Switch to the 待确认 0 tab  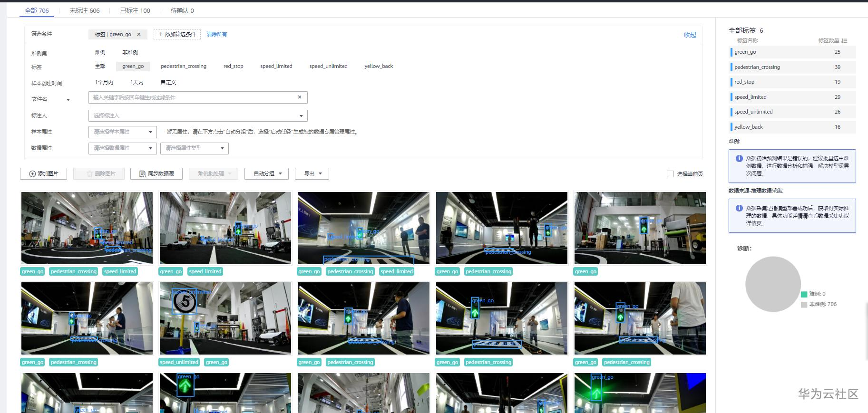pyautogui.click(x=182, y=10)
